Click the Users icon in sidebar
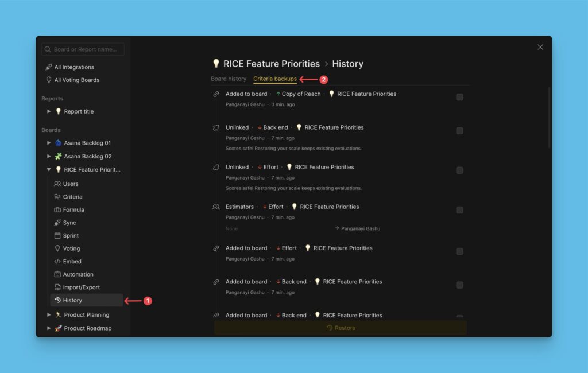 [57, 184]
